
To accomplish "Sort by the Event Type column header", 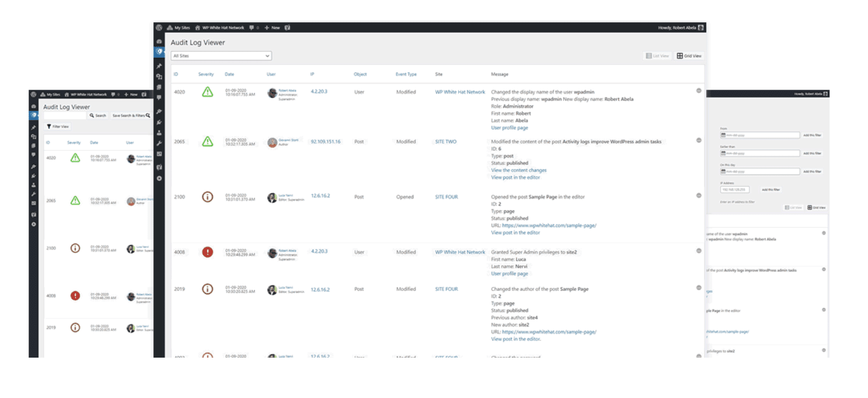I will [406, 74].
